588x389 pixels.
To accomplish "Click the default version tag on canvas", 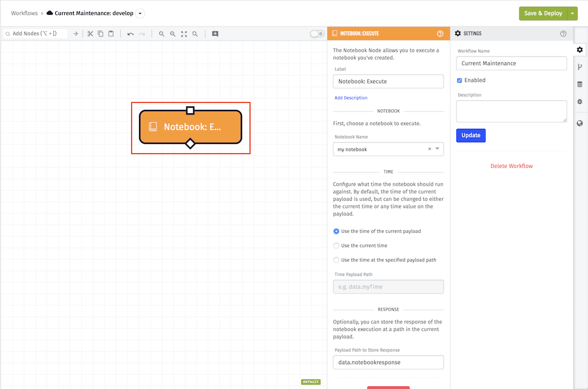I will click(310, 382).
